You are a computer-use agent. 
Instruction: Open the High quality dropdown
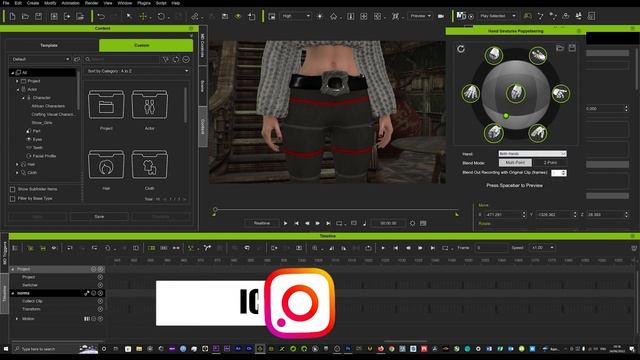296,16
